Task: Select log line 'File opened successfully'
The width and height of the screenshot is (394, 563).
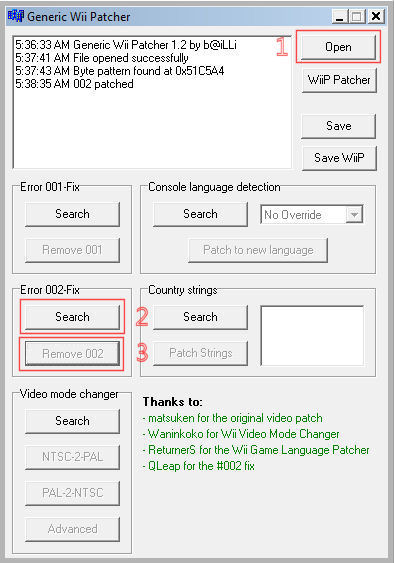Action: pos(102,58)
